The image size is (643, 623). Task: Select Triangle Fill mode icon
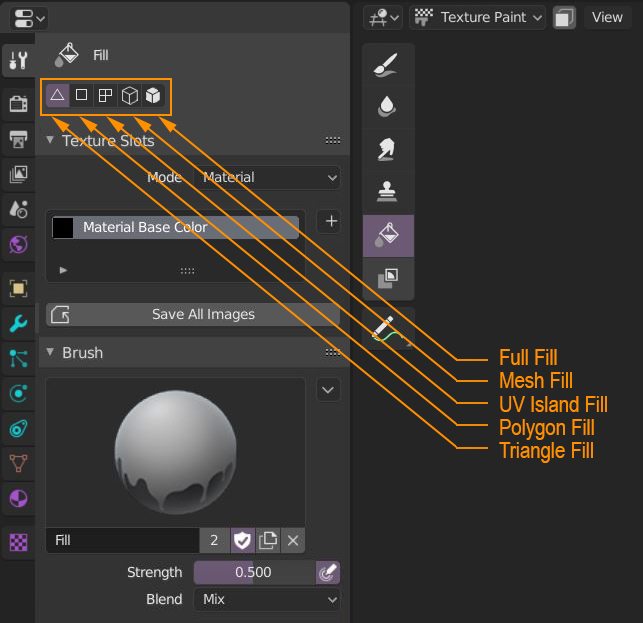point(57,96)
